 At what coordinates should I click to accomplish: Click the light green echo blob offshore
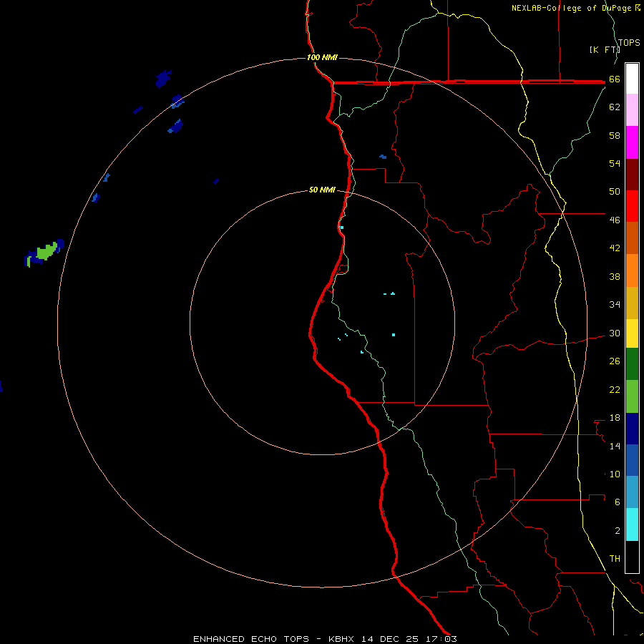click(46, 251)
